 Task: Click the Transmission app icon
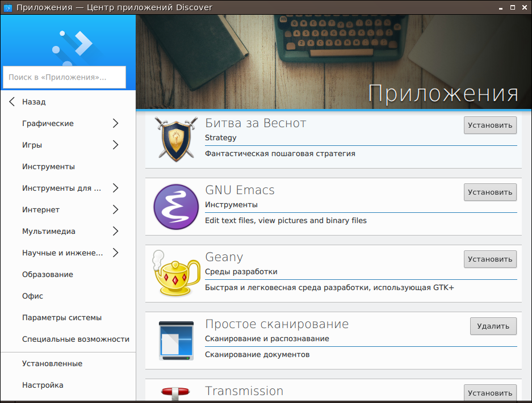click(x=176, y=393)
